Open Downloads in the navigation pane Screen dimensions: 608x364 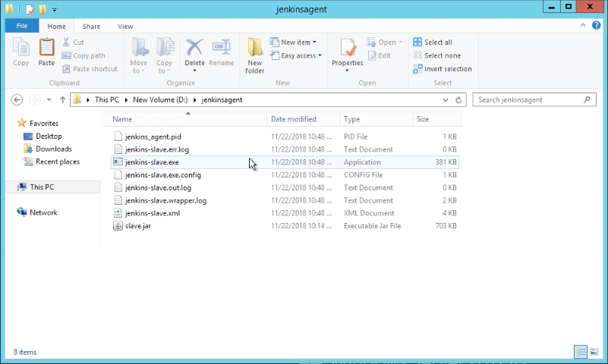click(47, 149)
